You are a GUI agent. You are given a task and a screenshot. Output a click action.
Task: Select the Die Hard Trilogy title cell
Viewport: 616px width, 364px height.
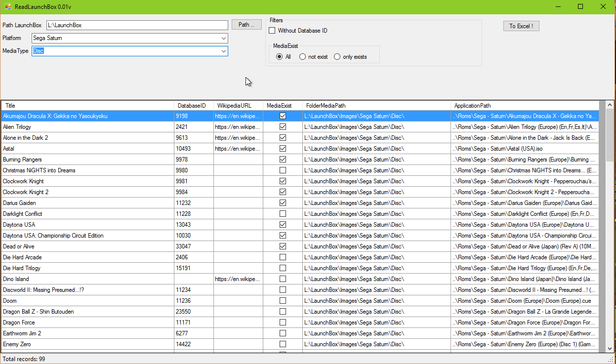(x=87, y=268)
